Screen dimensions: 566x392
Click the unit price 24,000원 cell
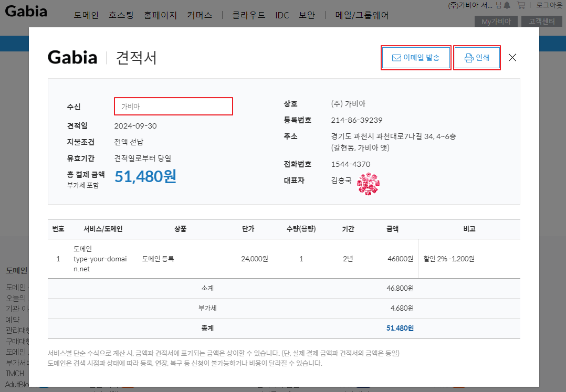pos(255,259)
